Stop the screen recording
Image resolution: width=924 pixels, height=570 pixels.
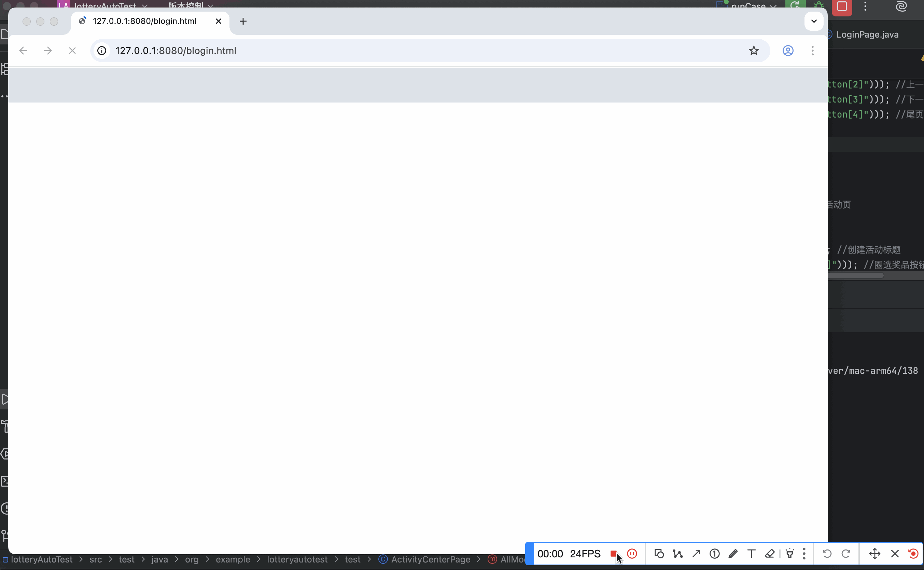coord(613,554)
